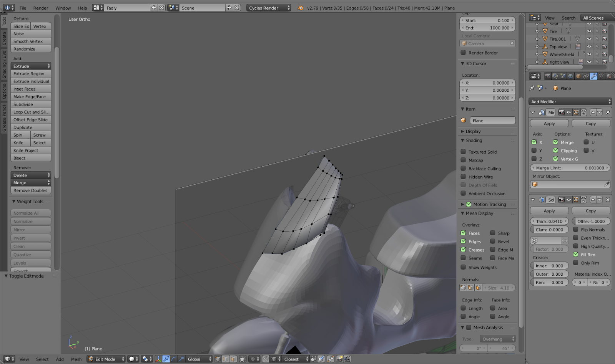Open the Add Modifier dropdown
Image resolution: width=615 pixels, height=364 pixels.
click(x=570, y=102)
